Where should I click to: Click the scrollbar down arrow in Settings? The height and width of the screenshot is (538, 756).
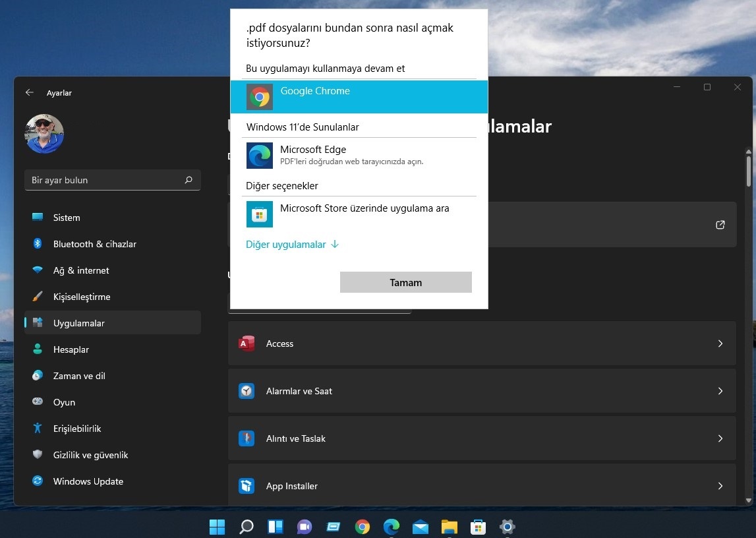point(749,500)
